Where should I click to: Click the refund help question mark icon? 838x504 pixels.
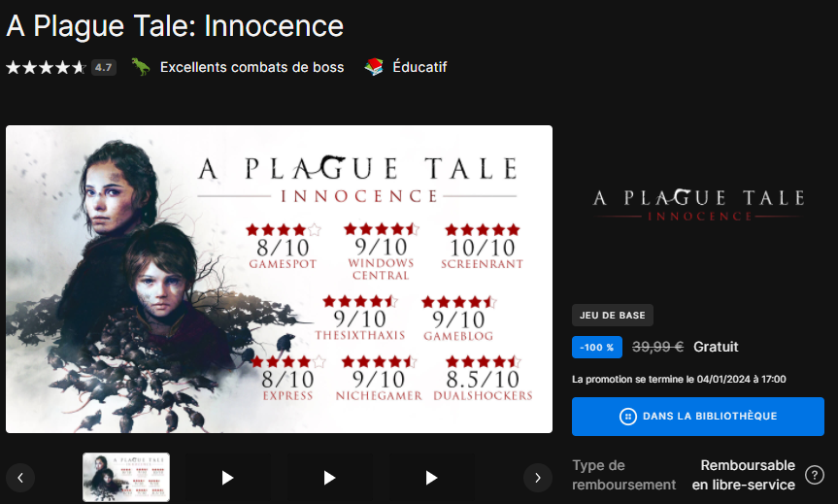pos(816,475)
